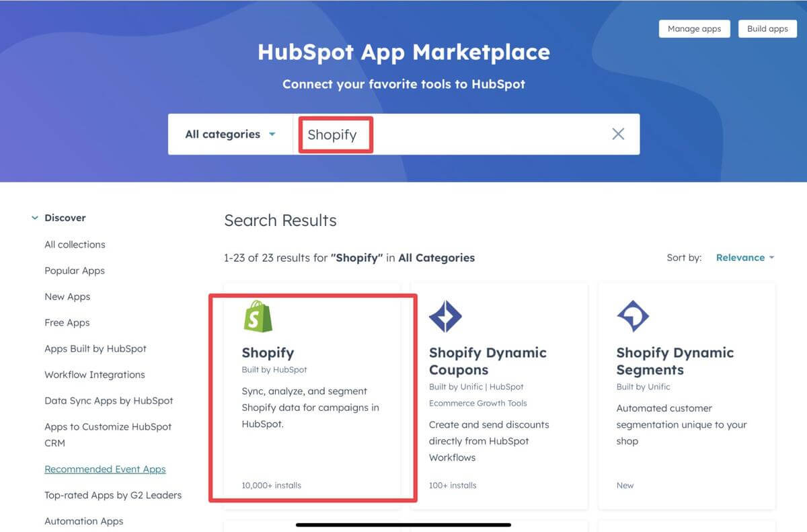Viewport: 807px width, 532px height.
Task: Click the Shopify green bag app icon
Action: 258,316
